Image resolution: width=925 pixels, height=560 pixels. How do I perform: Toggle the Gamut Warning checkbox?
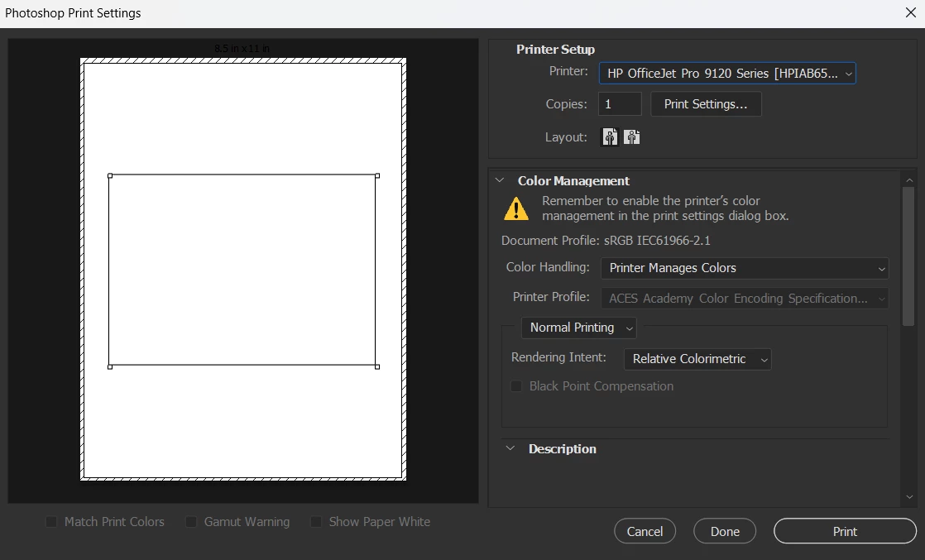click(190, 522)
